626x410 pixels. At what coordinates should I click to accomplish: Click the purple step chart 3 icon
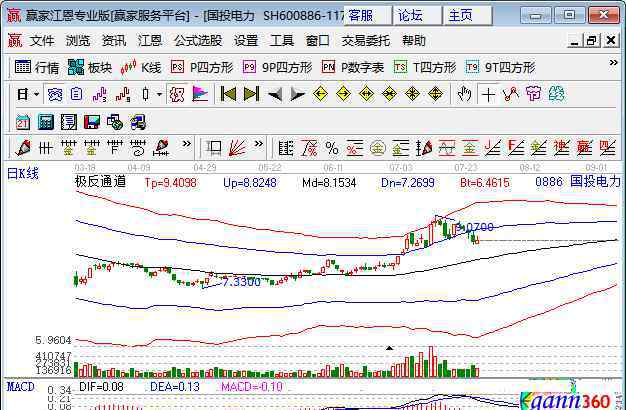[x=100, y=95]
